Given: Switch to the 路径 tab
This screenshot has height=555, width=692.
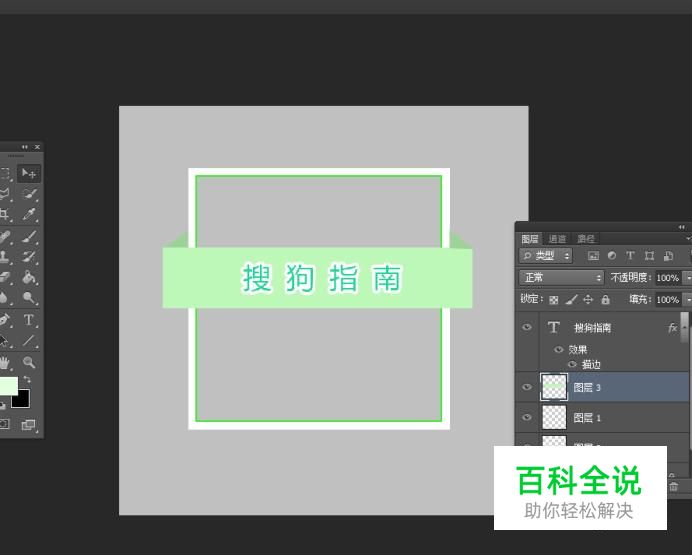Looking at the screenshot, I should coord(586,239).
